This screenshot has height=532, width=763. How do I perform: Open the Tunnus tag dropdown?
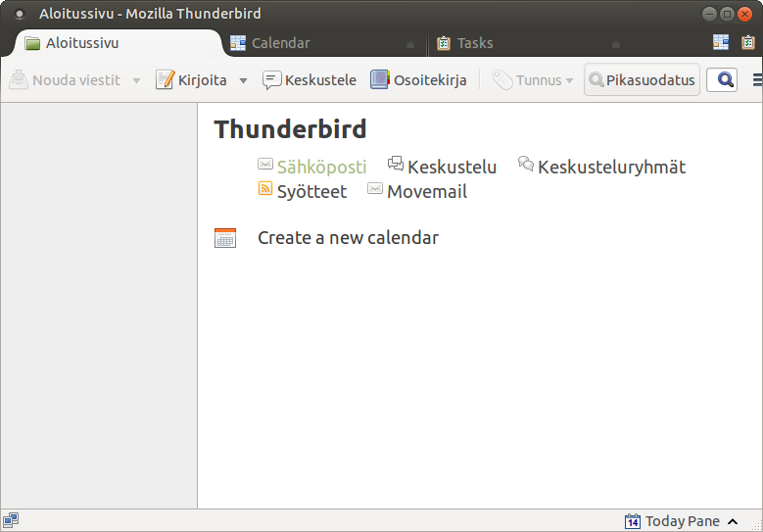(x=533, y=79)
